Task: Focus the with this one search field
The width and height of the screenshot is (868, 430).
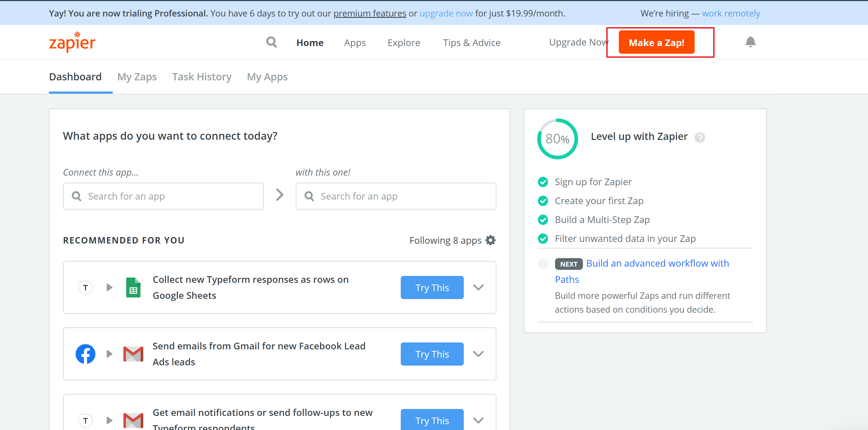Action: [x=396, y=196]
